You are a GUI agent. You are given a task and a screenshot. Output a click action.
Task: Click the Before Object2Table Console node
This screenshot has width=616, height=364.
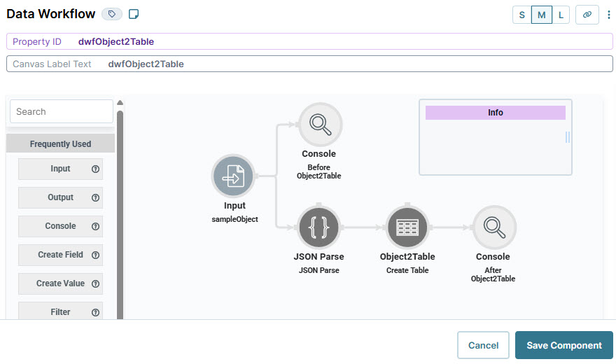pyautogui.click(x=320, y=125)
